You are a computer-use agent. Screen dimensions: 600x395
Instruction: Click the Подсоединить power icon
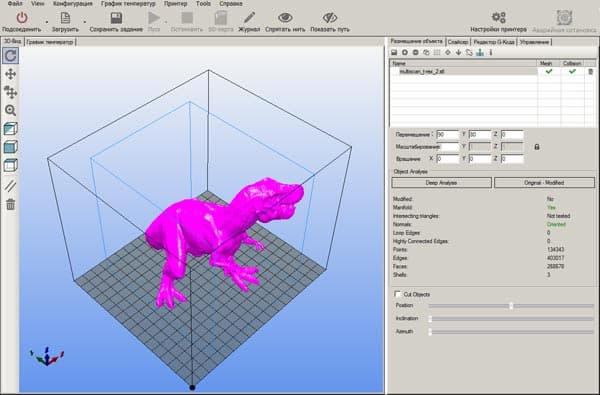coord(22,18)
